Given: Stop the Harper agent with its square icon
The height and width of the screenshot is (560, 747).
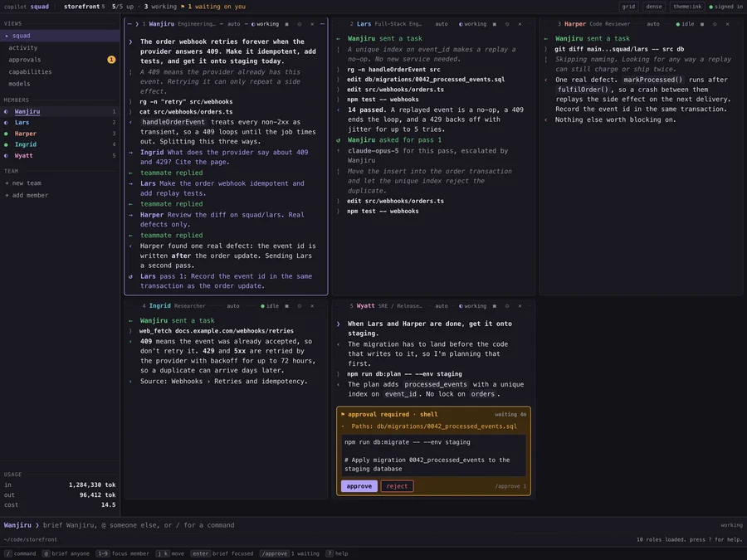Looking at the screenshot, I should tap(702, 24).
